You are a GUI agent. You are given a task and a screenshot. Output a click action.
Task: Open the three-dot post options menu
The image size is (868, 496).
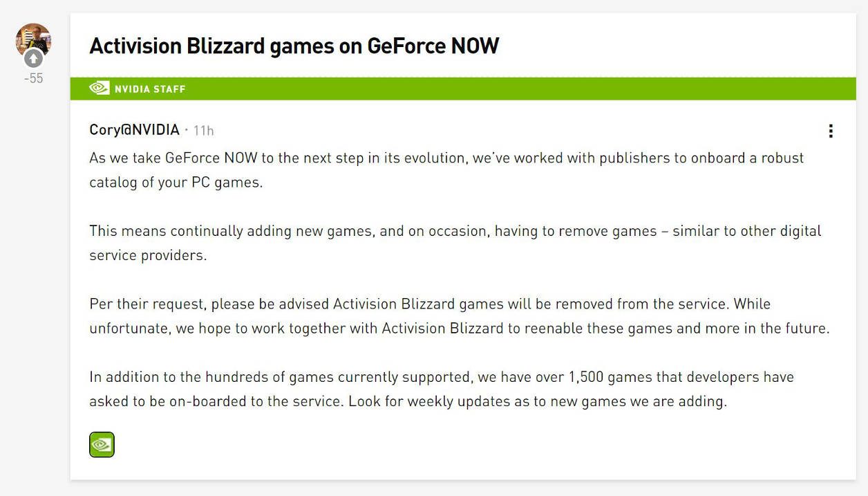tap(830, 131)
